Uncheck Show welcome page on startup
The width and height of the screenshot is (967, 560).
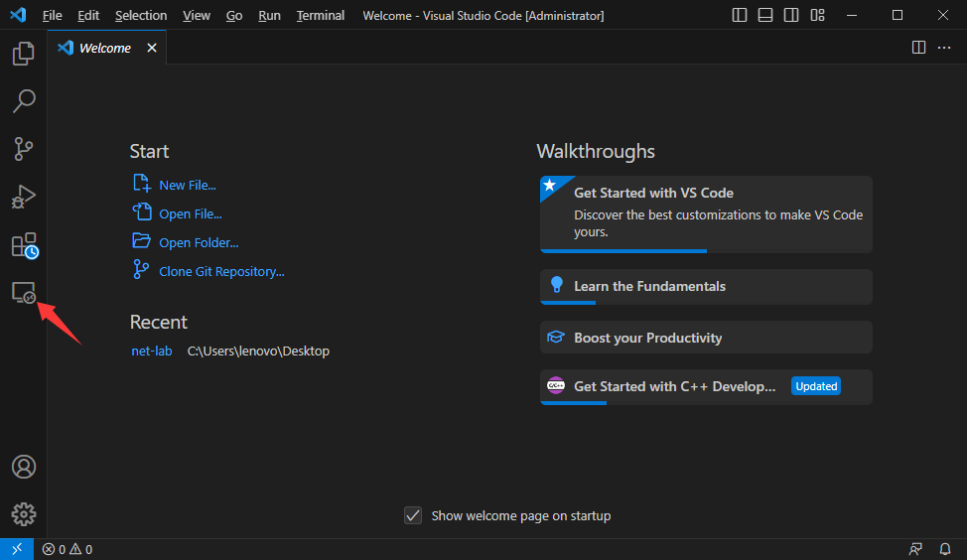pyautogui.click(x=413, y=515)
